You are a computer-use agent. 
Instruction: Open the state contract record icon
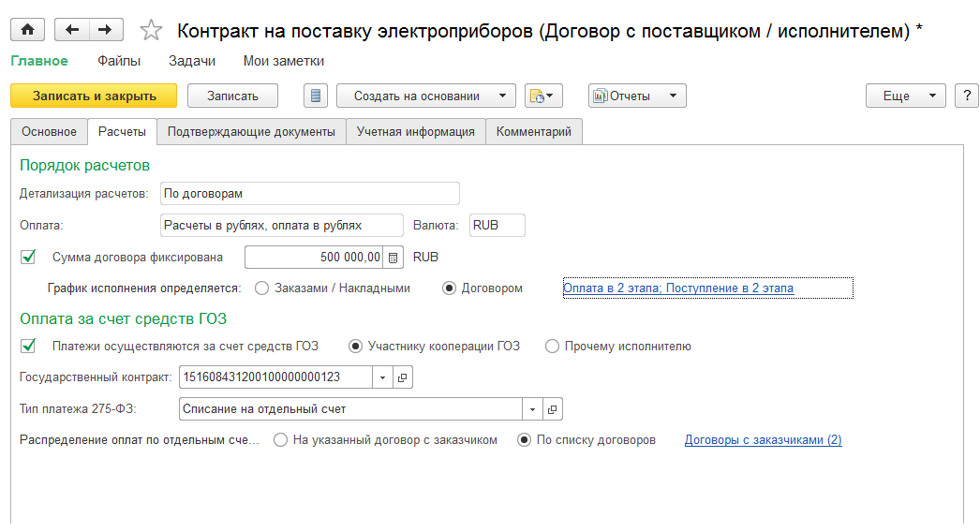click(x=403, y=377)
